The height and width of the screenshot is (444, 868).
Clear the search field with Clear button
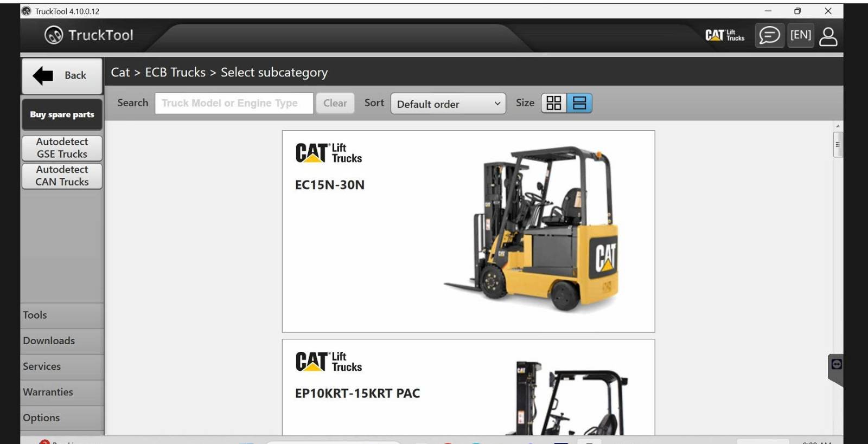(x=335, y=103)
